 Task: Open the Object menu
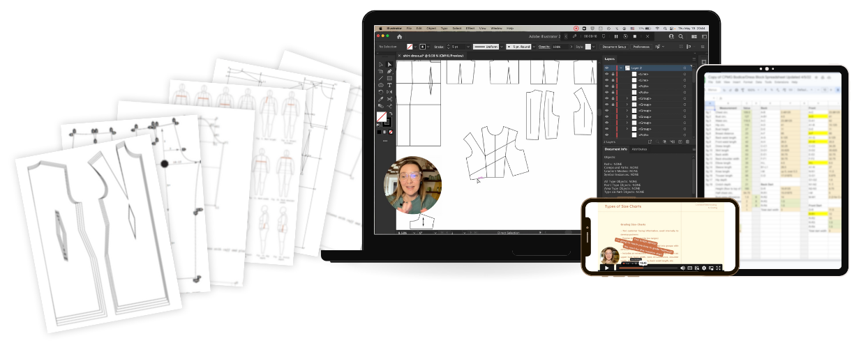pyautogui.click(x=431, y=29)
